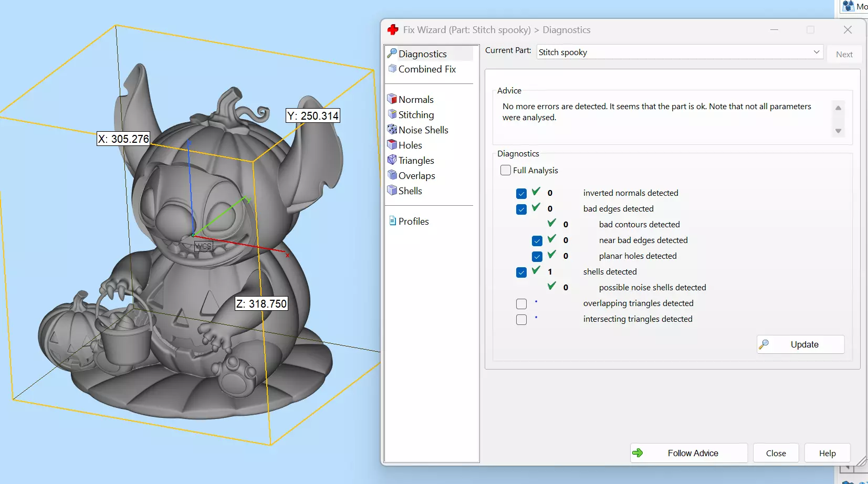Click the "shells detected" label
The height and width of the screenshot is (484, 868).
[610, 272]
